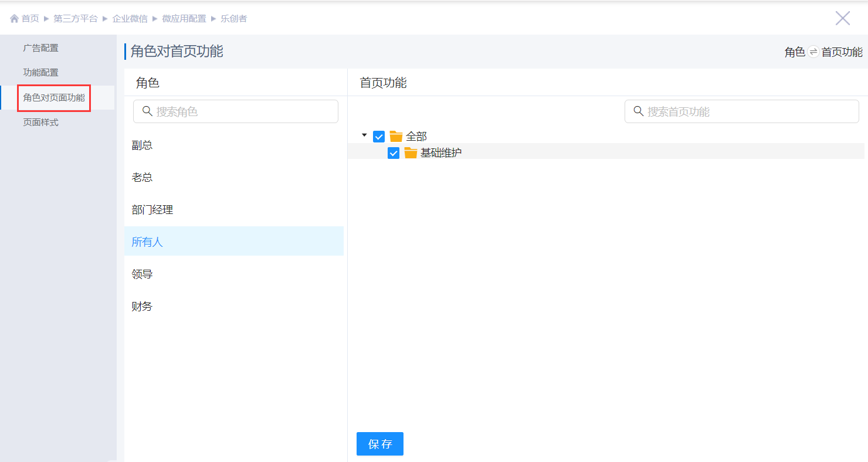This screenshot has width=868, height=462.
Task: Go to 微应用配置 breadcrumb link
Action: coord(184,19)
